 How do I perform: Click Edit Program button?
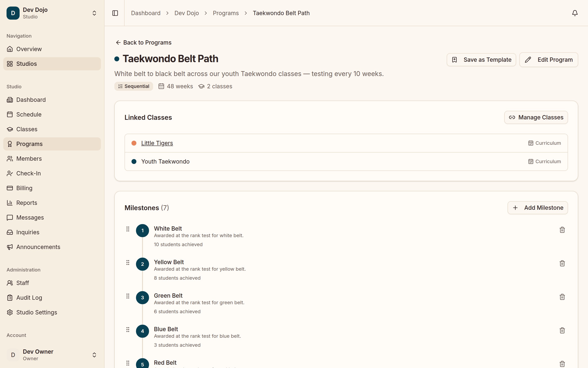[x=549, y=60]
